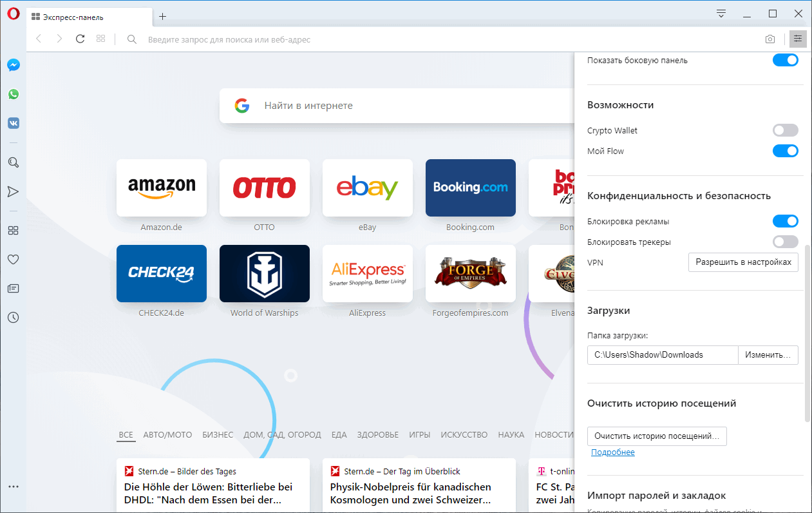This screenshot has height=513, width=812.
Task: Open the history clock icon in sidebar
Action: tap(13, 317)
